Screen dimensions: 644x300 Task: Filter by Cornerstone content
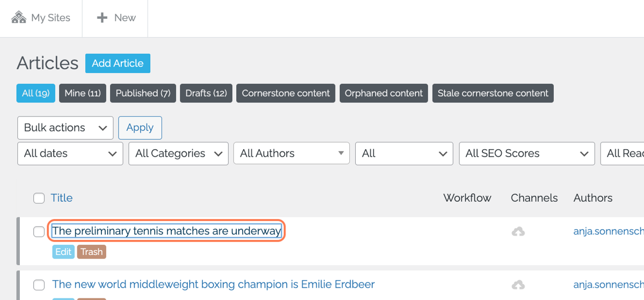click(x=286, y=93)
